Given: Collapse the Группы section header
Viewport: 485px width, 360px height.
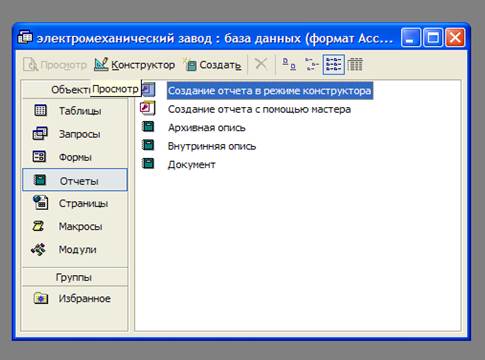Looking at the screenshot, I should tap(75, 277).
